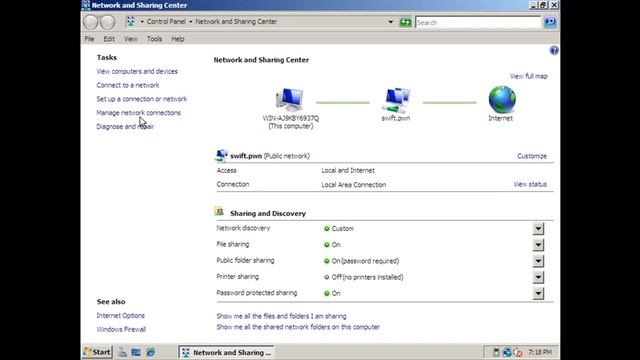Image resolution: width=640 pixels, height=360 pixels.
Task: Click the device tray icon left of network icon
Action: point(496,352)
